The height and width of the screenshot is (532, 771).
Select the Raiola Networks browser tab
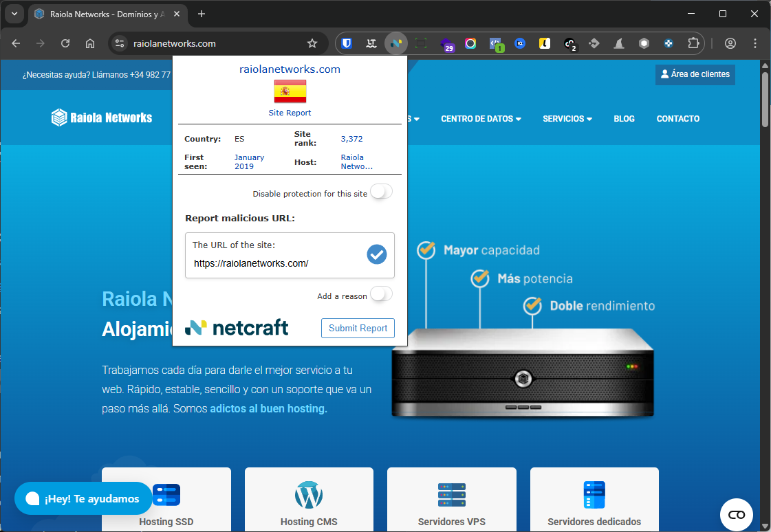107,14
